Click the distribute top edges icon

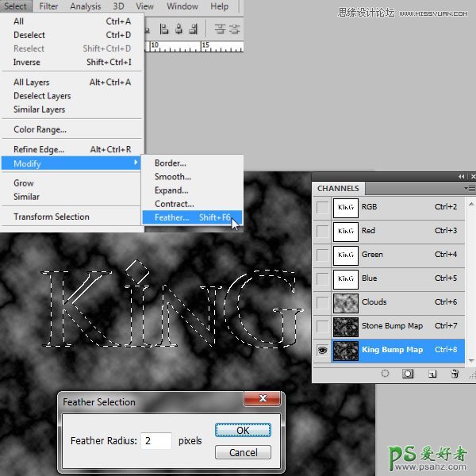(220, 29)
